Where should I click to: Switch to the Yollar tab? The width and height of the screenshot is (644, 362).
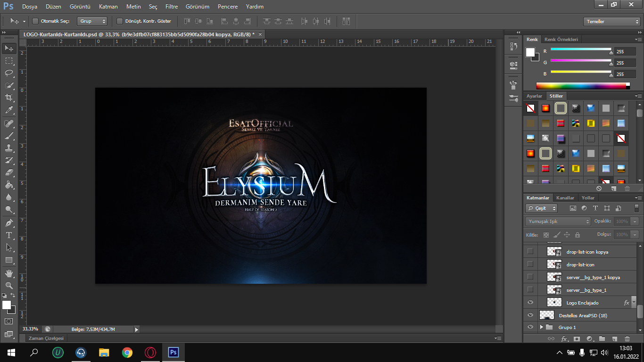click(x=588, y=197)
